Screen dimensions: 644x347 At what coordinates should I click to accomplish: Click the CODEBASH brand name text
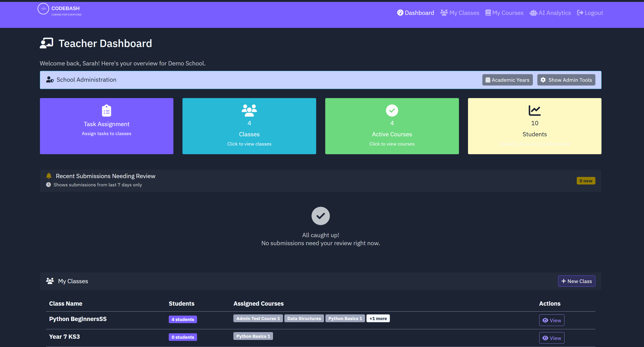click(66, 8)
